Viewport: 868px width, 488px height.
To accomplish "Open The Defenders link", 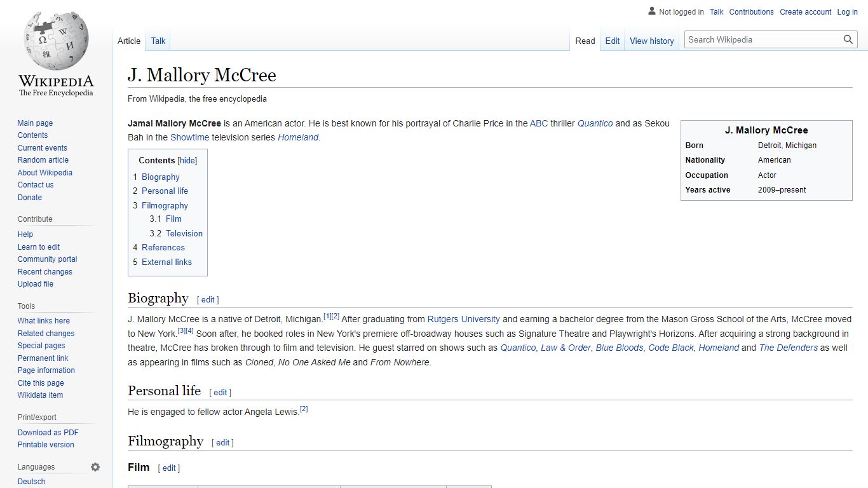I will (x=789, y=348).
